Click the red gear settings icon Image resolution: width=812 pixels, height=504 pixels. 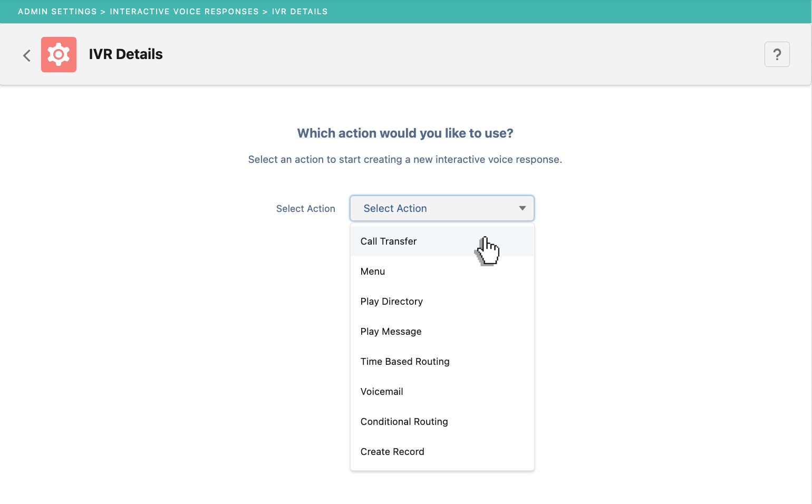(x=58, y=54)
